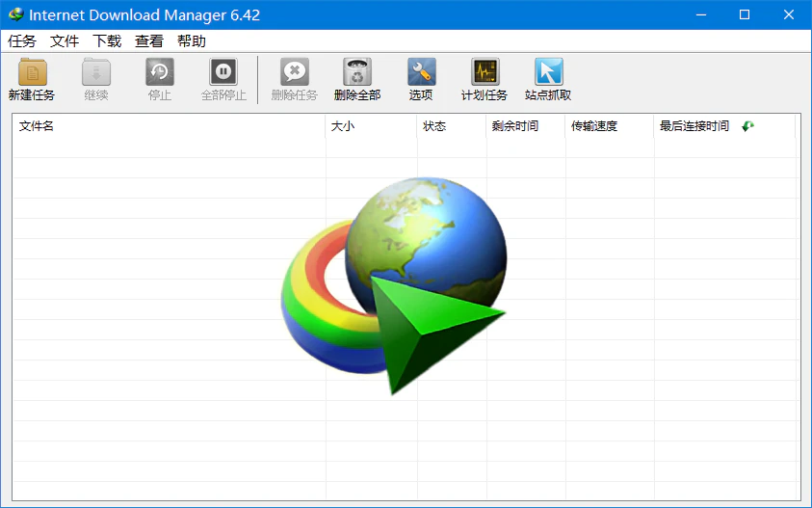Click the IDM app icon in the title bar

[x=16, y=14]
